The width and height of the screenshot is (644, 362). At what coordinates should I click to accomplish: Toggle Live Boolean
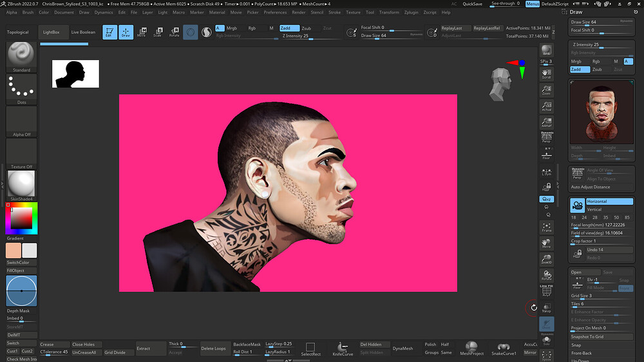pos(83,32)
